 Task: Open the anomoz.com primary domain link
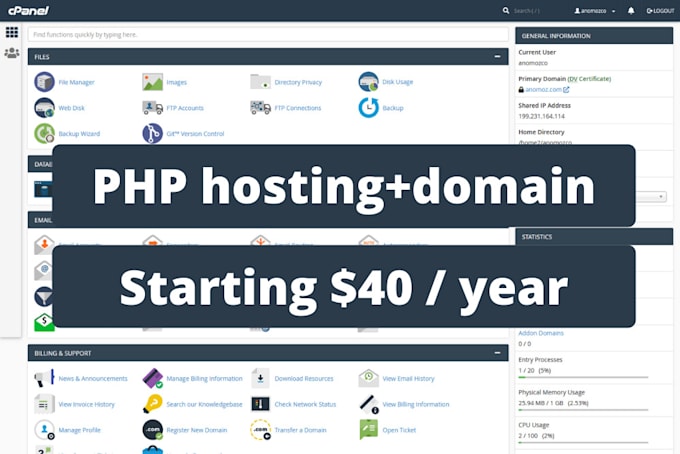[543, 89]
